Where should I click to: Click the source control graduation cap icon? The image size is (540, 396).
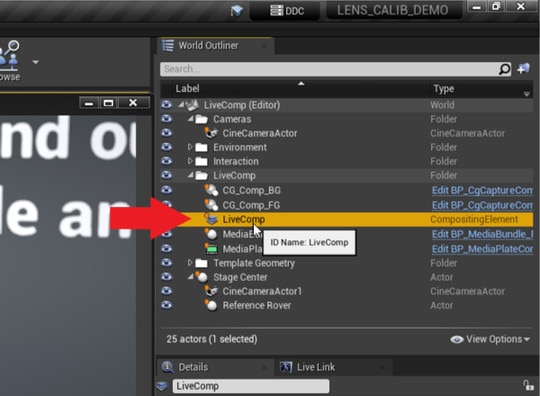237,11
